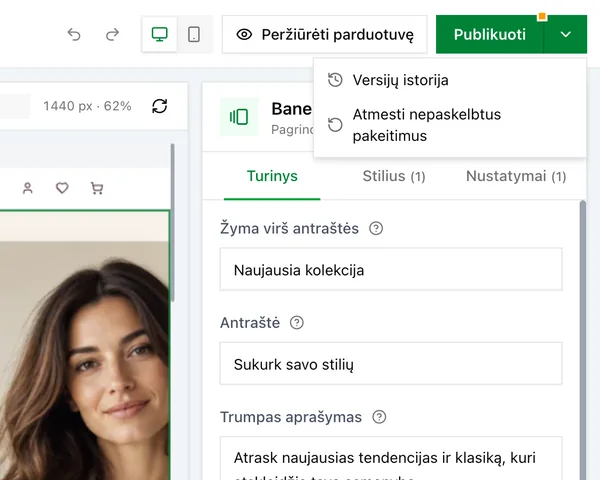
Task: Click the preview pane vertical scrollbar
Action: pyautogui.click(x=172, y=223)
